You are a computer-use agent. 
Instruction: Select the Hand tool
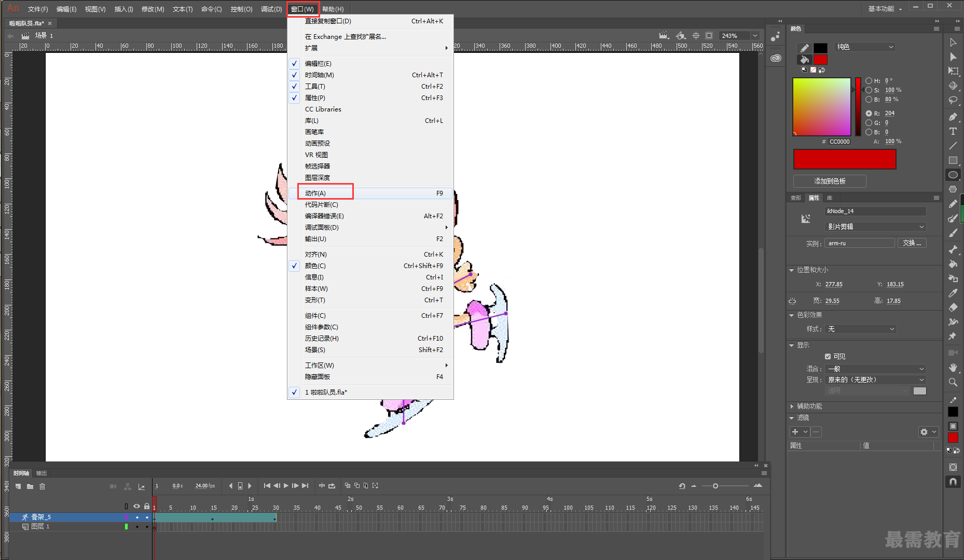(953, 368)
